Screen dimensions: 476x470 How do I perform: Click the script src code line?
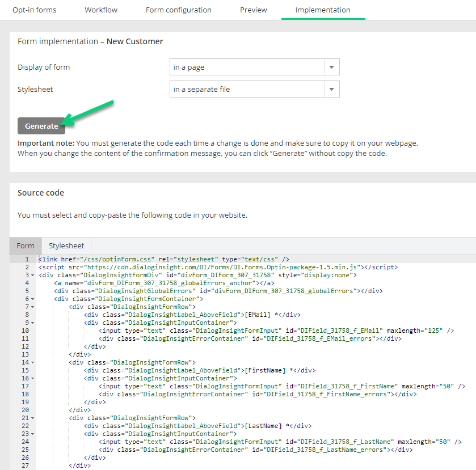(218, 267)
